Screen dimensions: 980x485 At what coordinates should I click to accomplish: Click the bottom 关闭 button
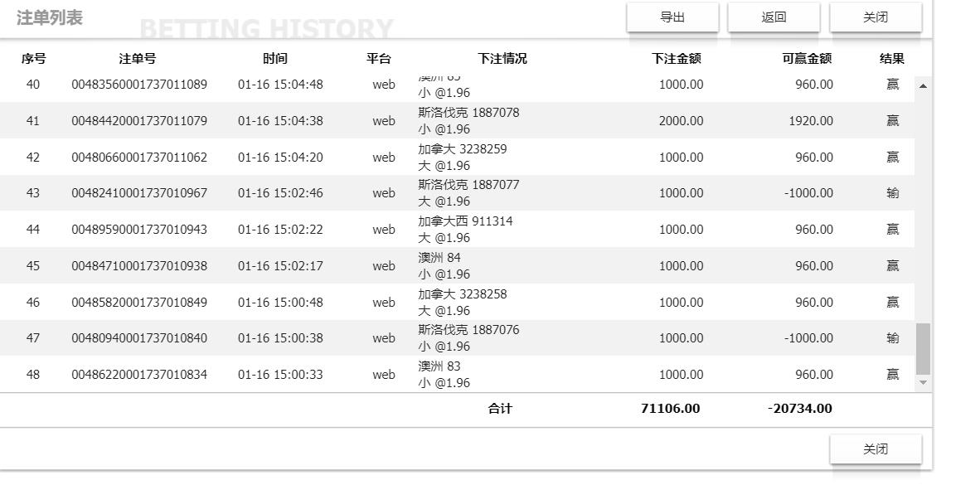[875, 449]
